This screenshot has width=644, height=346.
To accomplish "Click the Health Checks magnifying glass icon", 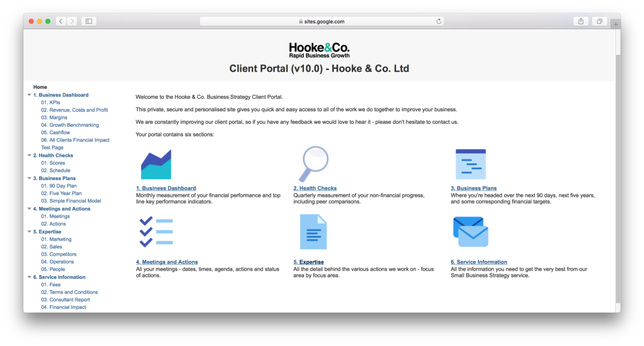I will (313, 164).
